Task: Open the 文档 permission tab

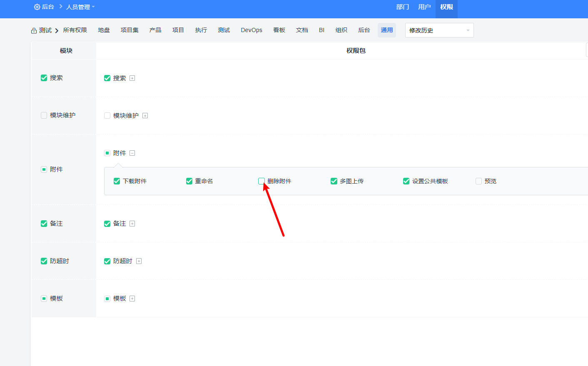Action: click(302, 30)
